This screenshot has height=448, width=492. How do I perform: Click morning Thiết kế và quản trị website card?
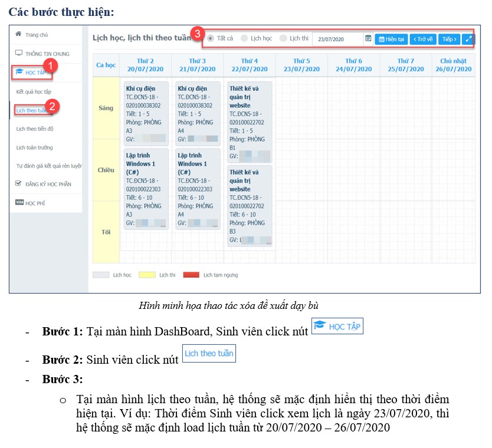250,122
